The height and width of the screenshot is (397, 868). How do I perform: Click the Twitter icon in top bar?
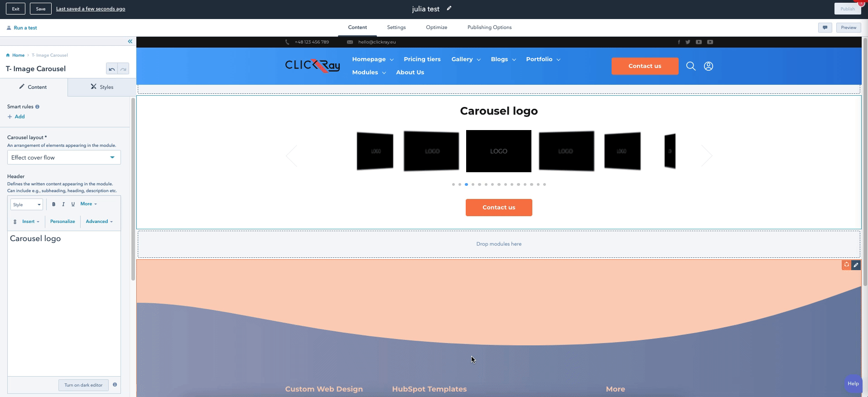(688, 42)
